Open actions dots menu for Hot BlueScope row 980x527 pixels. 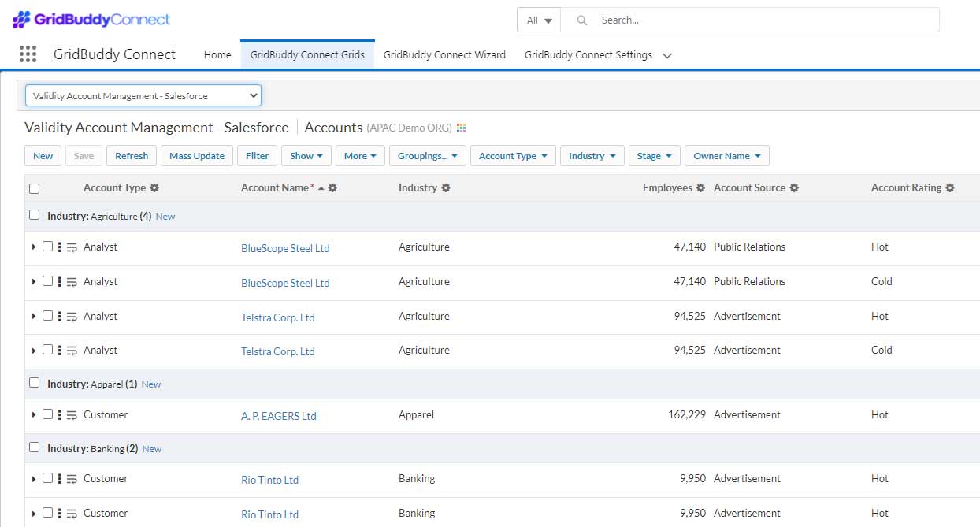pos(60,247)
